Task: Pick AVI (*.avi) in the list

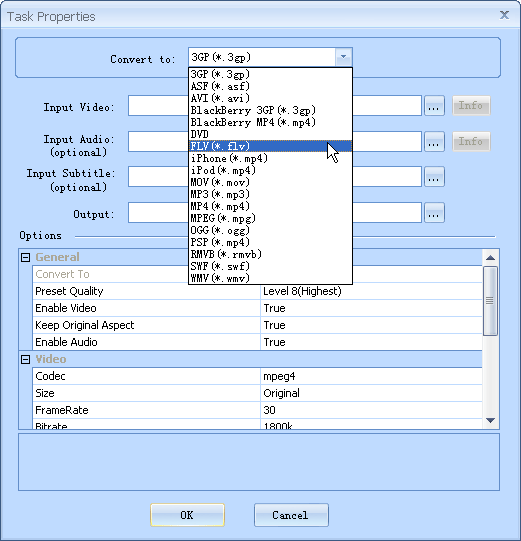Action: [x=270, y=98]
